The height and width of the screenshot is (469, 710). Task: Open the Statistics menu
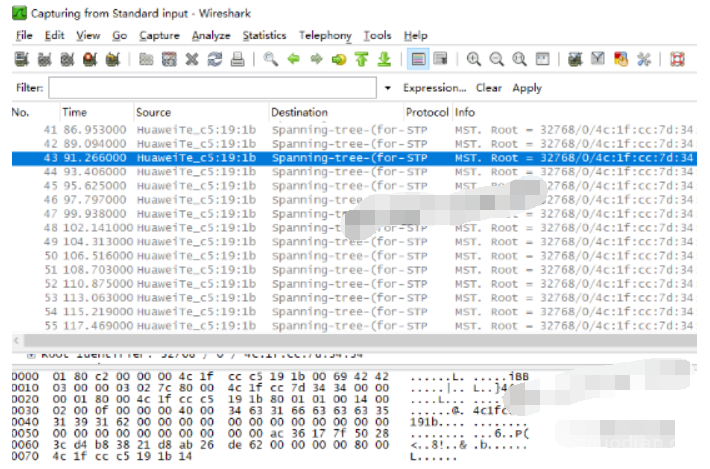pyautogui.click(x=264, y=35)
